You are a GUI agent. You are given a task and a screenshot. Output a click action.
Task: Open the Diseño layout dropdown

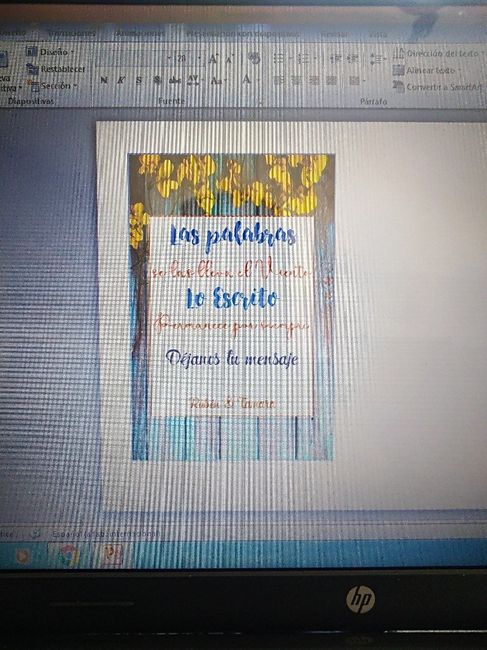pos(50,52)
